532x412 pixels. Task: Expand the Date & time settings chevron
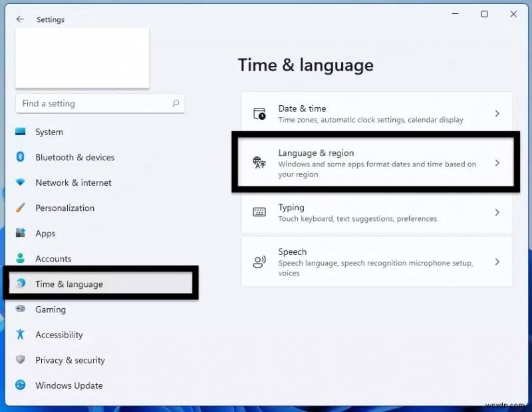tap(497, 114)
